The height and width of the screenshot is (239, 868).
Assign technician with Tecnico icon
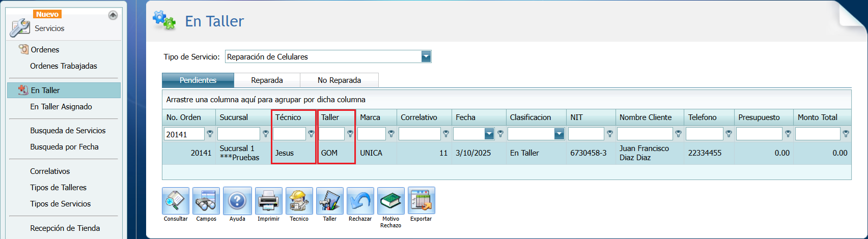click(x=299, y=200)
